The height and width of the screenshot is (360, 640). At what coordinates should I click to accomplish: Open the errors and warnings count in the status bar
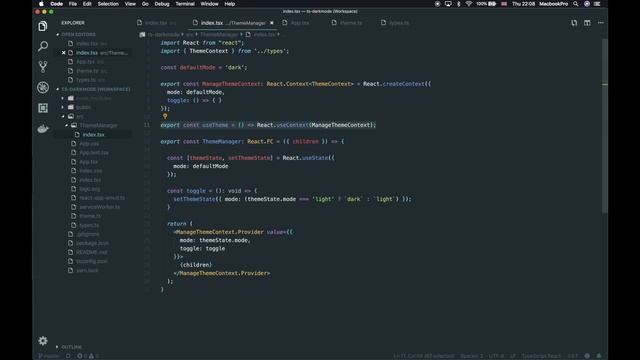[x=88, y=356]
